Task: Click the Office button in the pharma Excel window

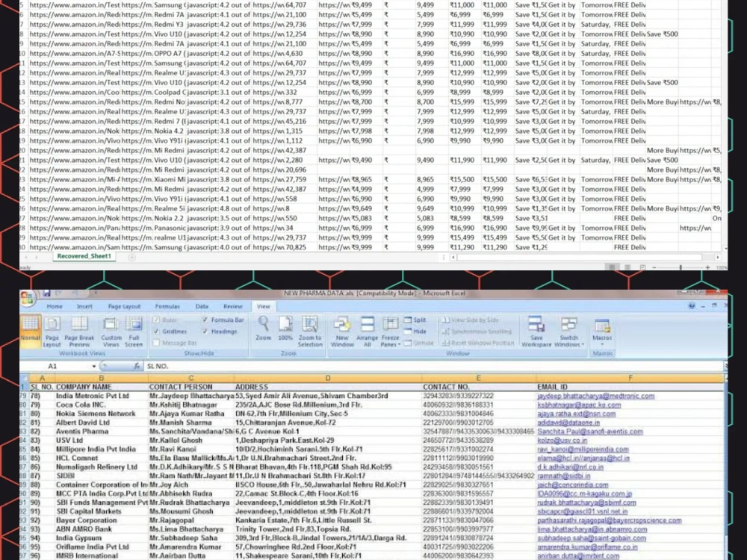Action: point(27,299)
